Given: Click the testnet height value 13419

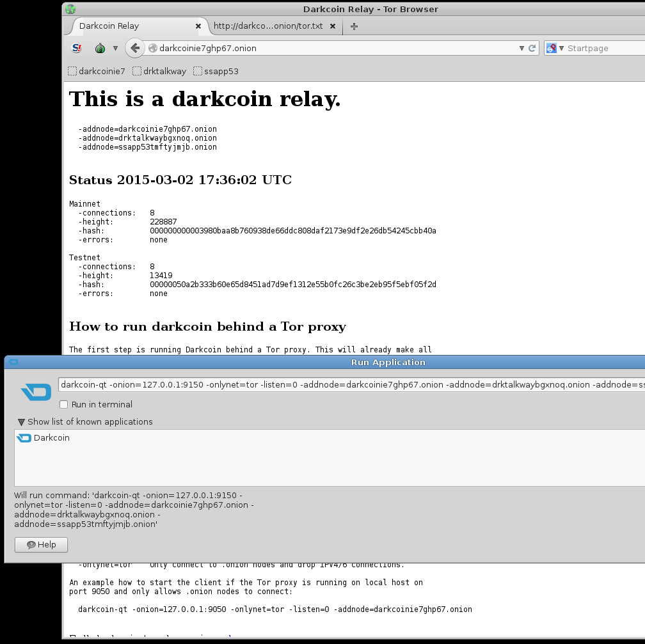Looking at the screenshot, I should pyautogui.click(x=161, y=276).
